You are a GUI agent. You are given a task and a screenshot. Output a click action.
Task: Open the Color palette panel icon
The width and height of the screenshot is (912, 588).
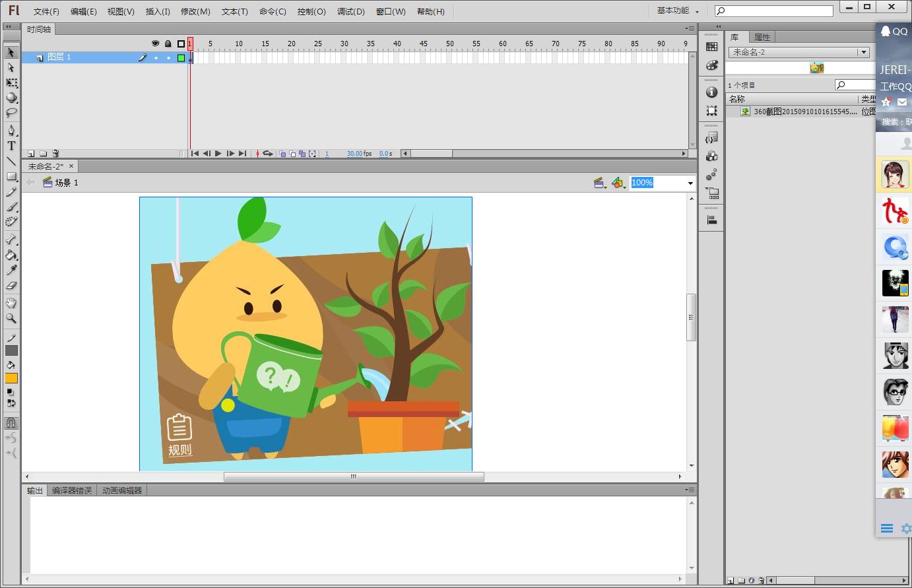[x=711, y=65]
